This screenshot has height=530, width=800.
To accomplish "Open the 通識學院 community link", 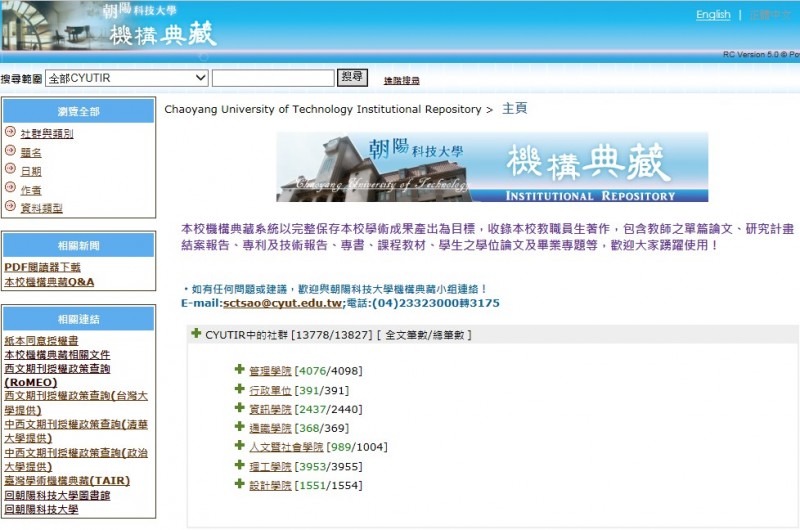I will (270, 428).
